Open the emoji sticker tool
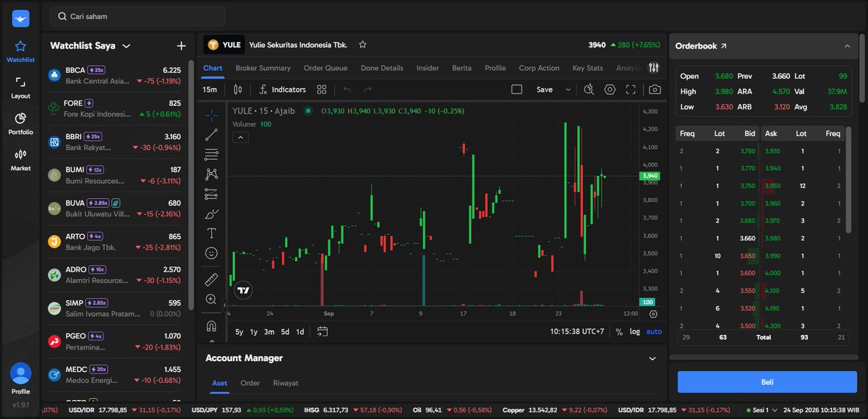The width and height of the screenshot is (868, 419). (211, 253)
